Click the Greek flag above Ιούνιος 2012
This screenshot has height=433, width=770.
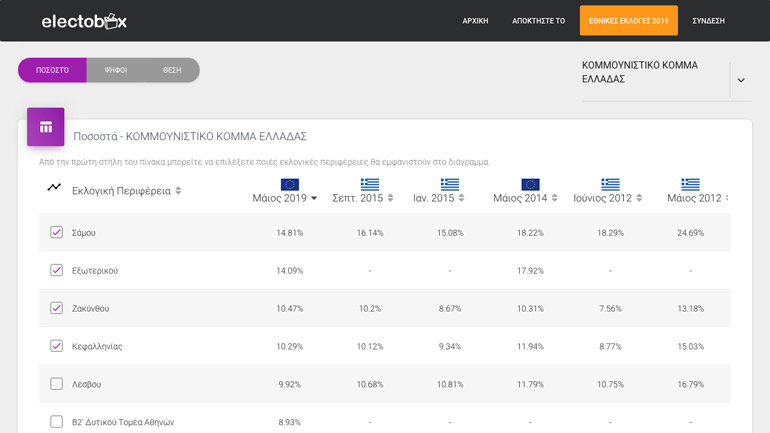[610, 184]
